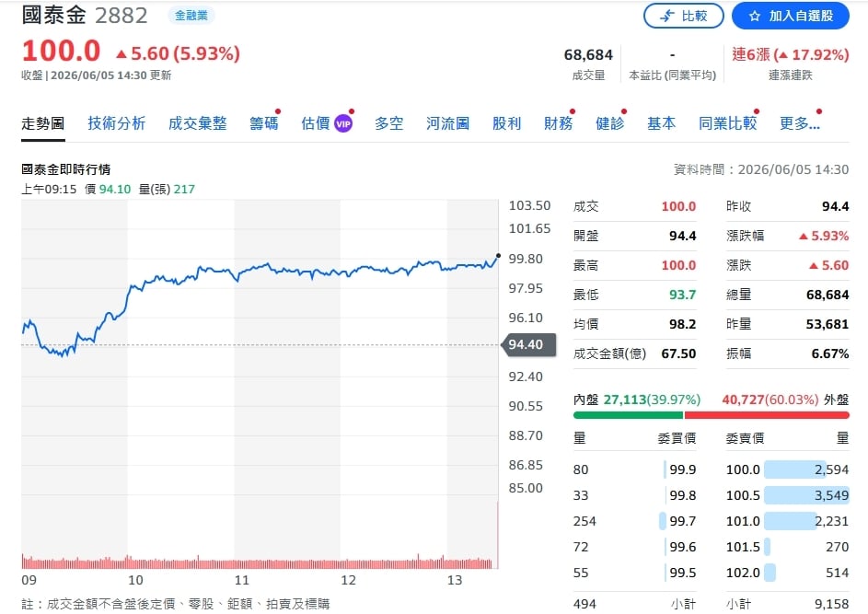The image size is (868, 614).
Task: Click the 資料時間 timestamp text
Action: (x=761, y=169)
